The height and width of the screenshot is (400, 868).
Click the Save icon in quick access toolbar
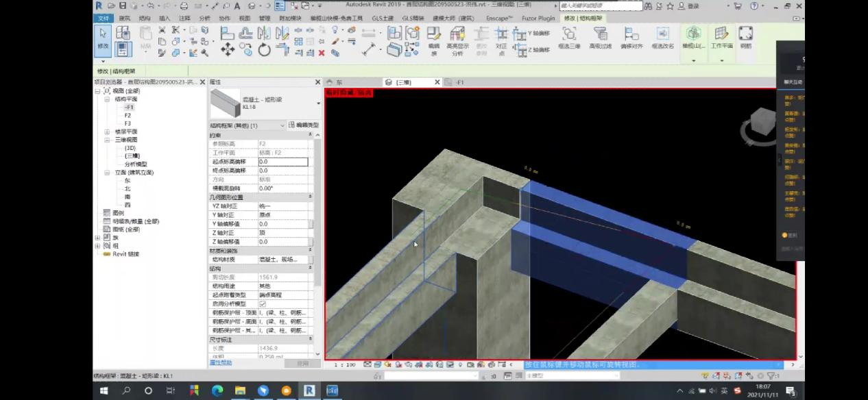(x=123, y=5)
